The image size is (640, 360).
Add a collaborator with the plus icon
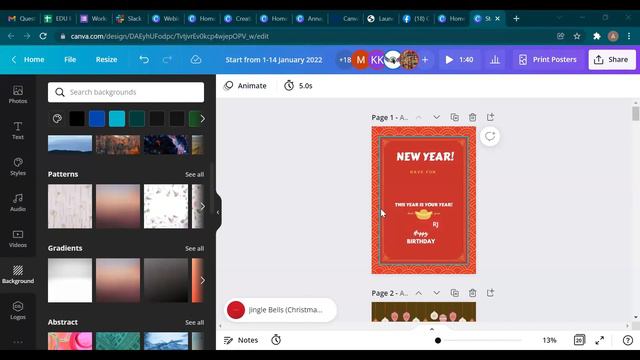click(425, 60)
